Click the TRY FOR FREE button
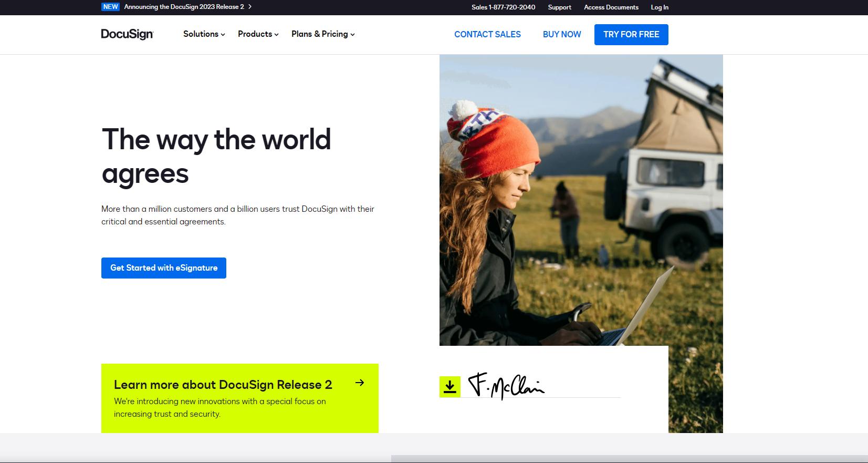868x463 pixels. point(631,35)
